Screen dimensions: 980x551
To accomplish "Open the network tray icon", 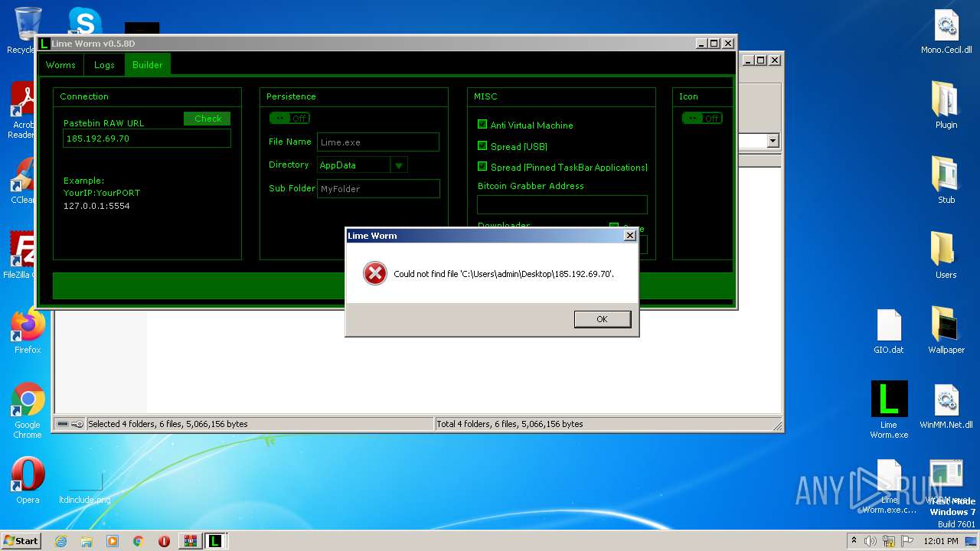I will [889, 541].
